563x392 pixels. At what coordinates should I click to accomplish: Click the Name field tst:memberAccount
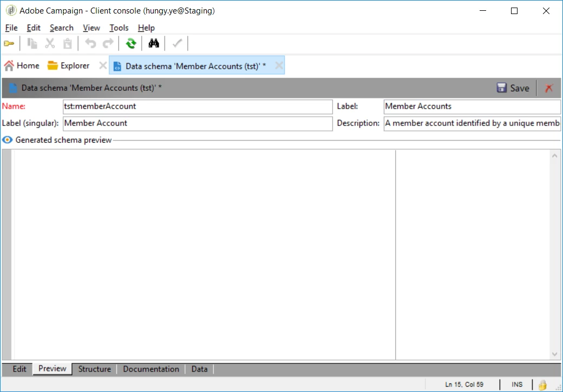[x=198, y=107]
